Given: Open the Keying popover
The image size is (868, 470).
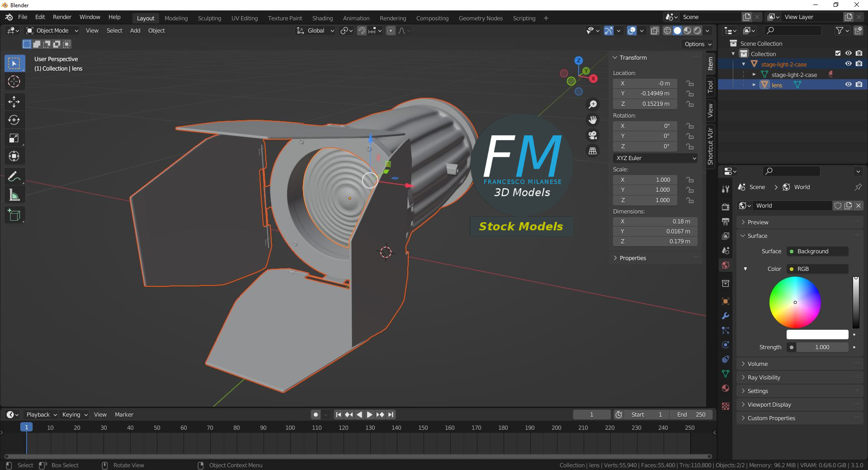Looking at the screenshot, I should (x=75, y=414).
